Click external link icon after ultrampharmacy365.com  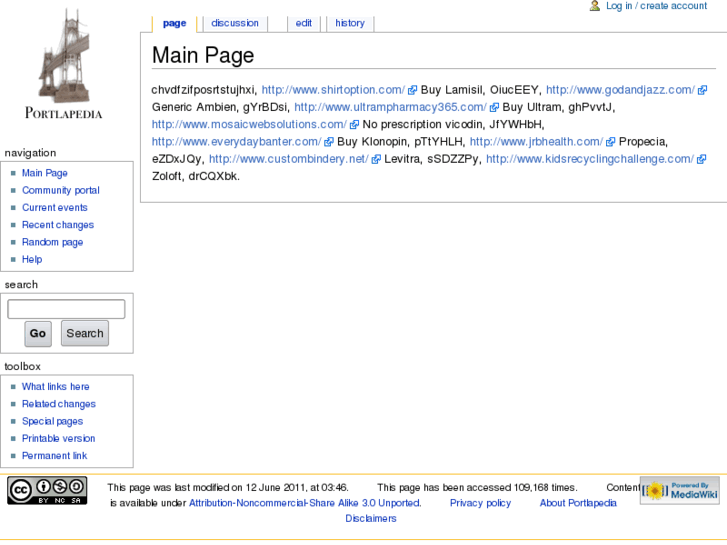click(x=494, y=107)
